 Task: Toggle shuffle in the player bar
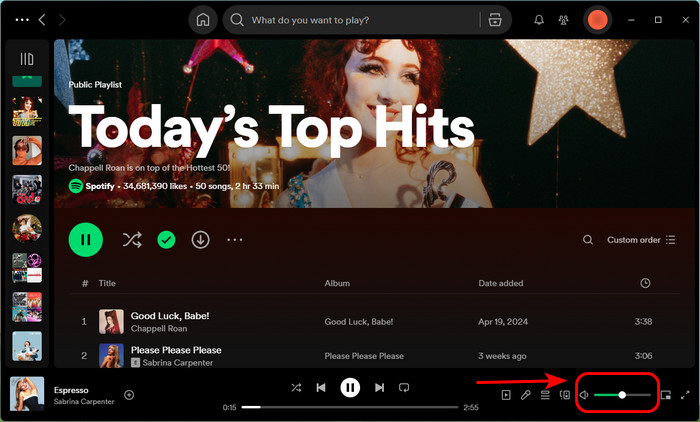296,388
